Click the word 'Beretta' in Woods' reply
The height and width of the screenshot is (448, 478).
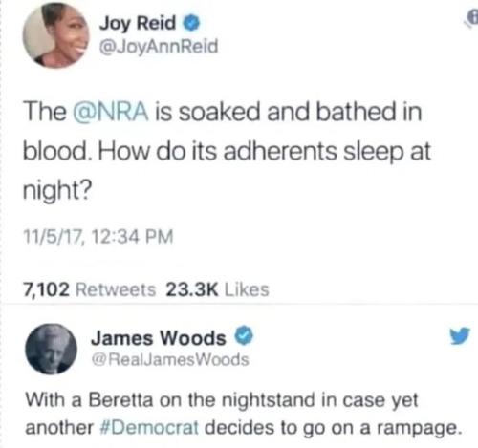120,399
